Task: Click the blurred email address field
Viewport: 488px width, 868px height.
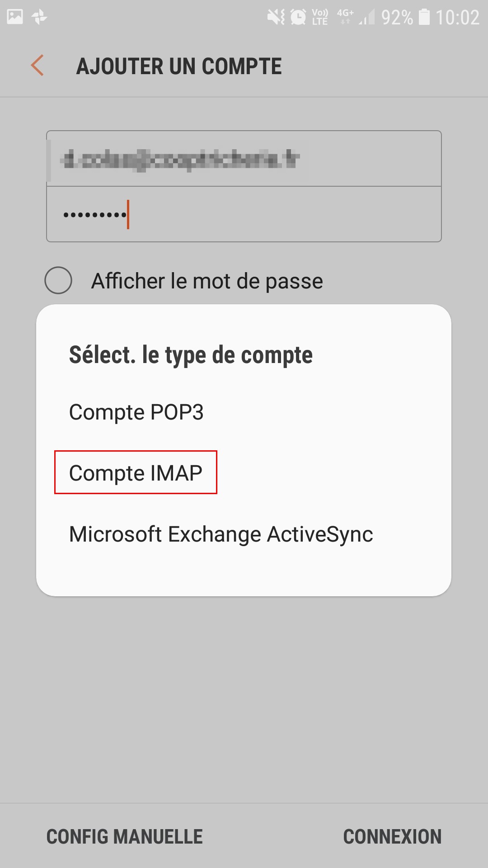Action: (x=244, y=159)
